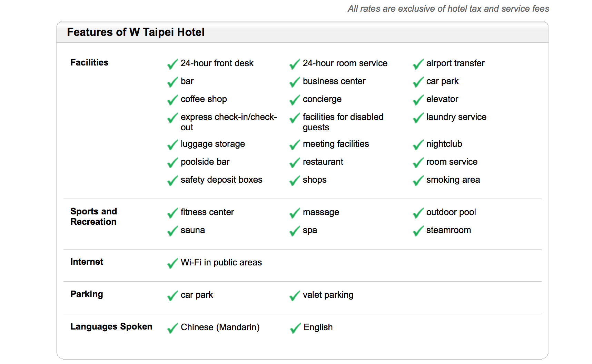Viewport: 592px width, 364px height.
Task: Click the checkmark icon next to nightclub
Action: point(418,144)
